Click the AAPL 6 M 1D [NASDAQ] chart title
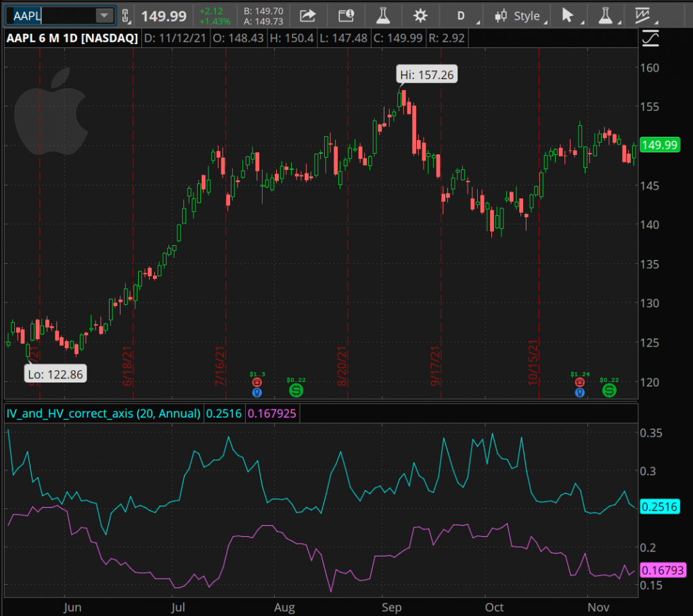This screenshot has width=693, height=616. pyautogui.click(x=72, y=38)
